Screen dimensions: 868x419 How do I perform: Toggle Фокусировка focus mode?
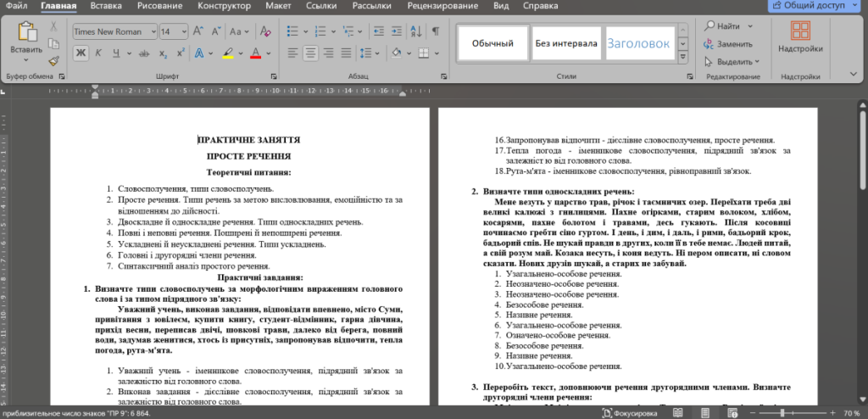(630, 413)
